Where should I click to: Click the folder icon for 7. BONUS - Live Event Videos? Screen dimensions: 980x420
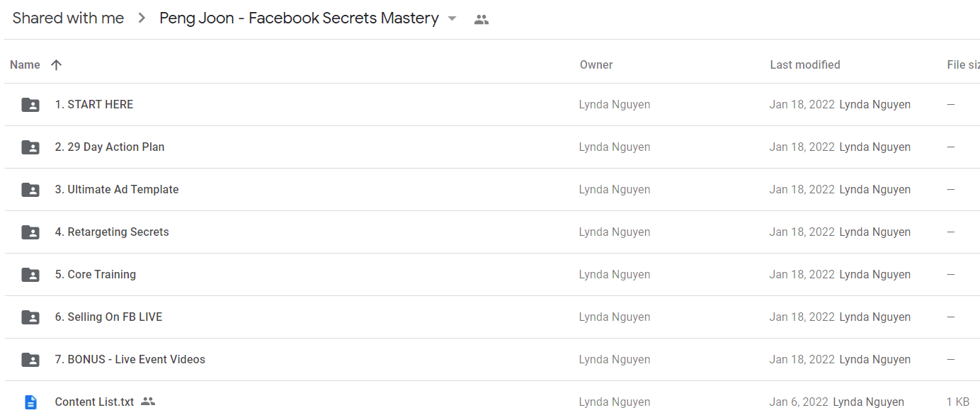[x=30, y=360]
